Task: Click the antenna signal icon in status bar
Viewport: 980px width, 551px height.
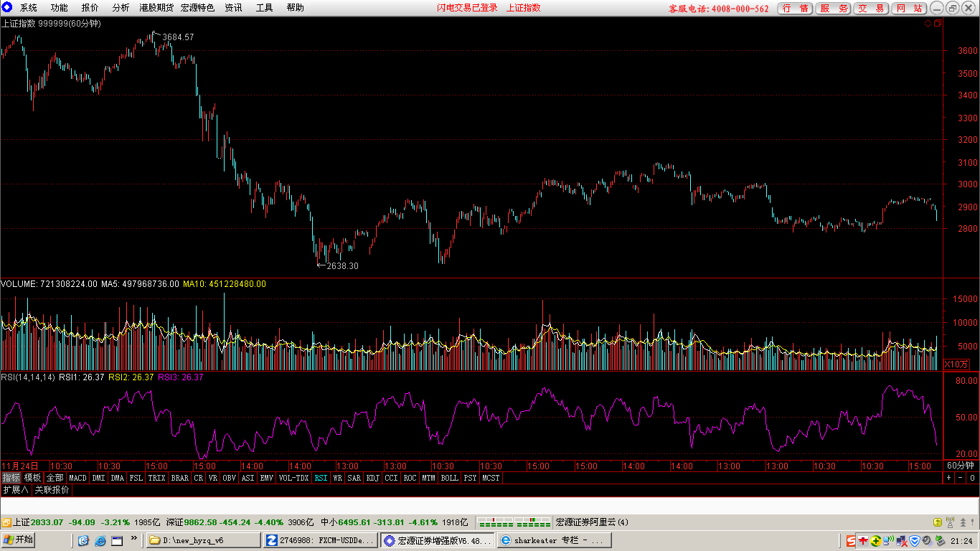Action: [951, 522]
